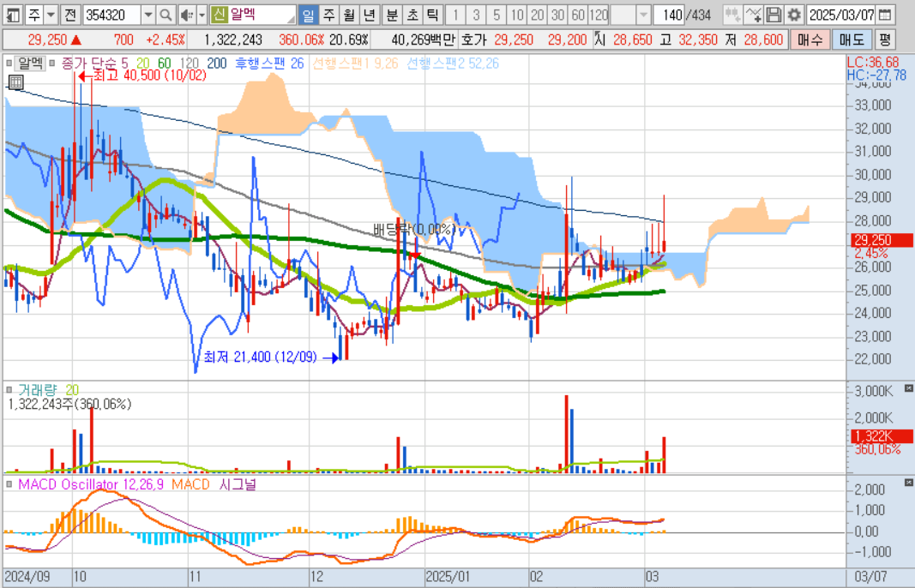Click the 40,269백만 trade value
The image size is (915, 588).
423,39
